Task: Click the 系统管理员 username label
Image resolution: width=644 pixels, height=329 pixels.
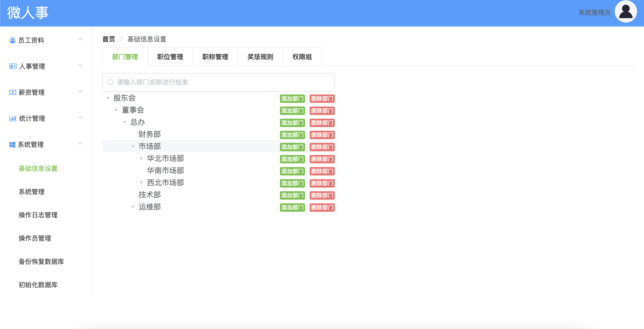Action: (594, 13)
